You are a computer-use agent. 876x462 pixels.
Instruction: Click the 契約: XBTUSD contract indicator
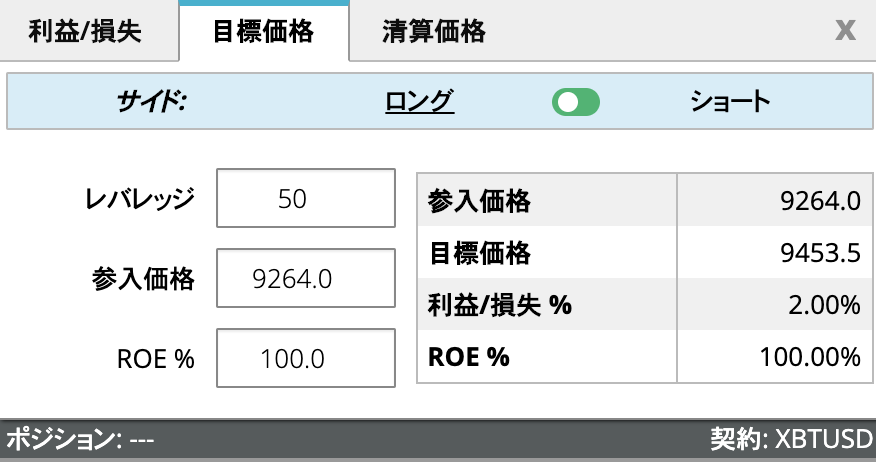pos(791,440)
